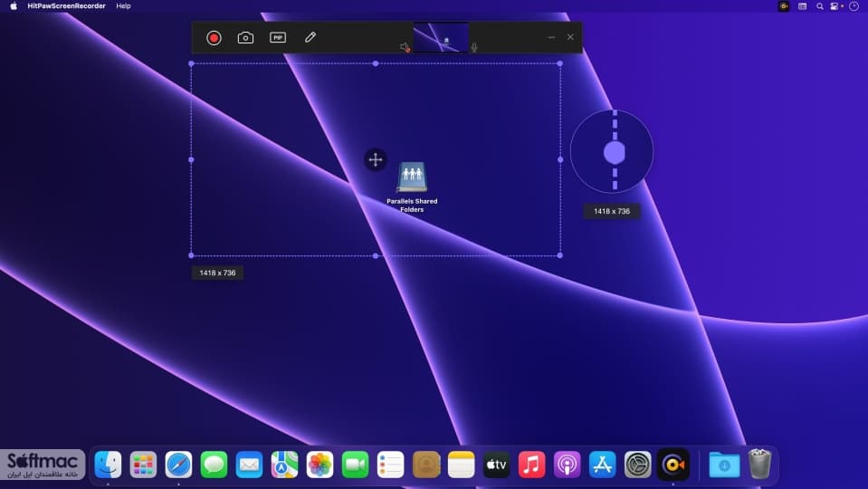
Task: Open the Apple menu
Action: [14, 6]
